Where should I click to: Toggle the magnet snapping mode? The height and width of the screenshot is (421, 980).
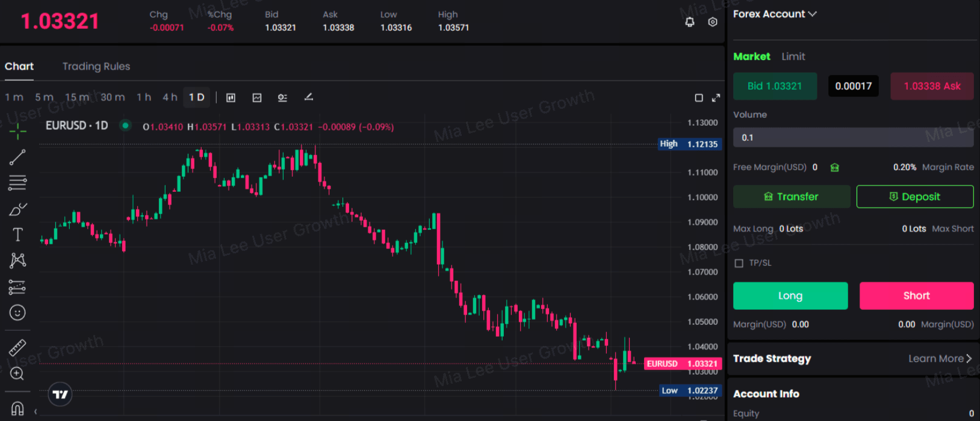pos(17,409)
